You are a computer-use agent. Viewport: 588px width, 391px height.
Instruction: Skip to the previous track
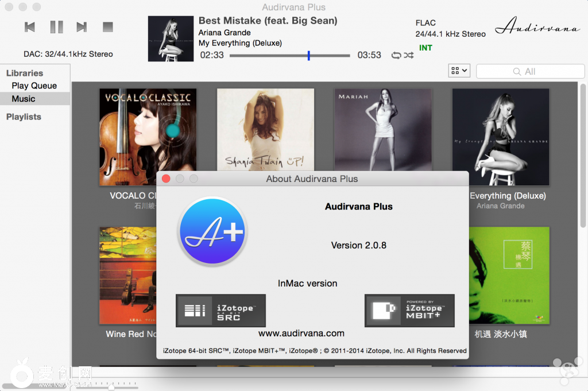pyautogui.click(x=30, y=27)
